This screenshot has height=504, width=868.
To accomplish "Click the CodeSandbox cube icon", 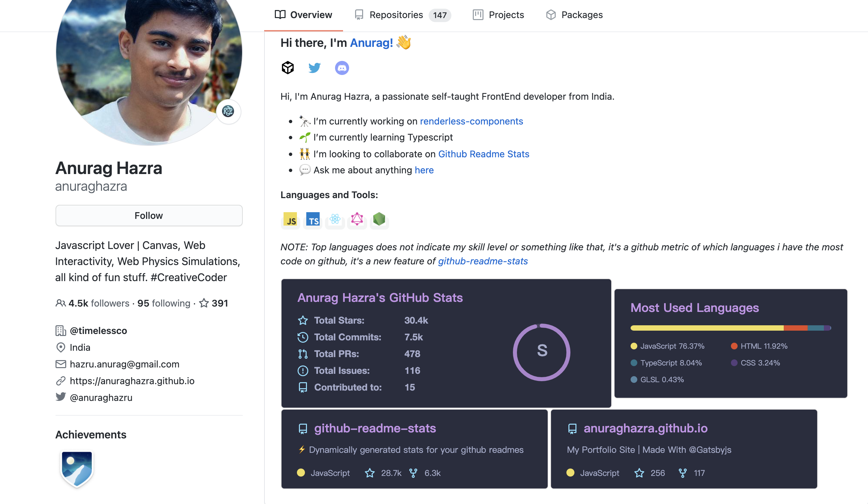I will [x=288, y=68].
